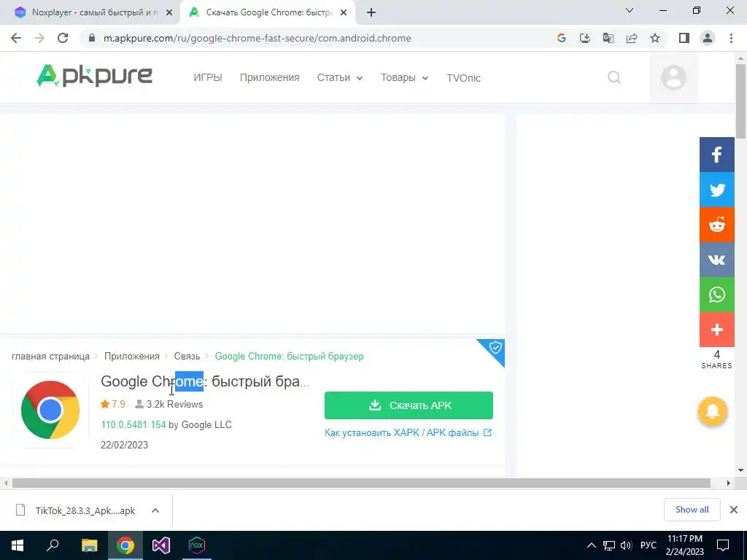Open APKPure user account avatar
The width and height of the screenshot is (747, 560).
coord(673,77)
